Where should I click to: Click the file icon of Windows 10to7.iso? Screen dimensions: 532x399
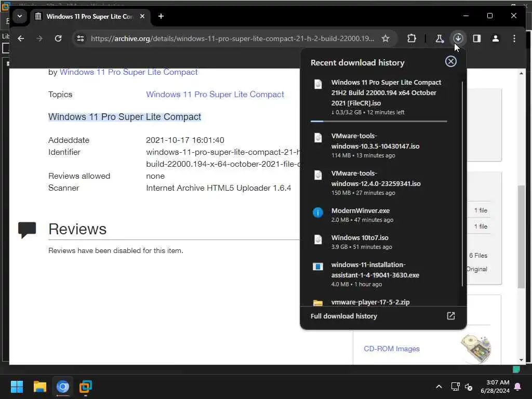(x=318, y=240)
